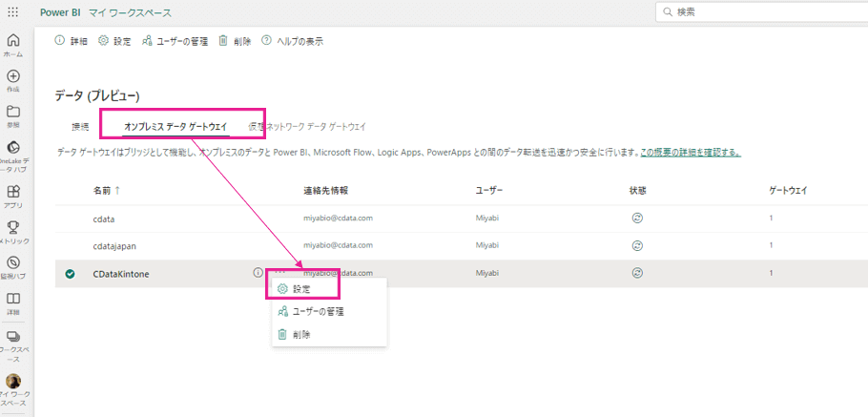The height and width of the screenshot is (417, 868).
Task: Click the 詳細 info toolbar button
Action: [x=72, y=41]
